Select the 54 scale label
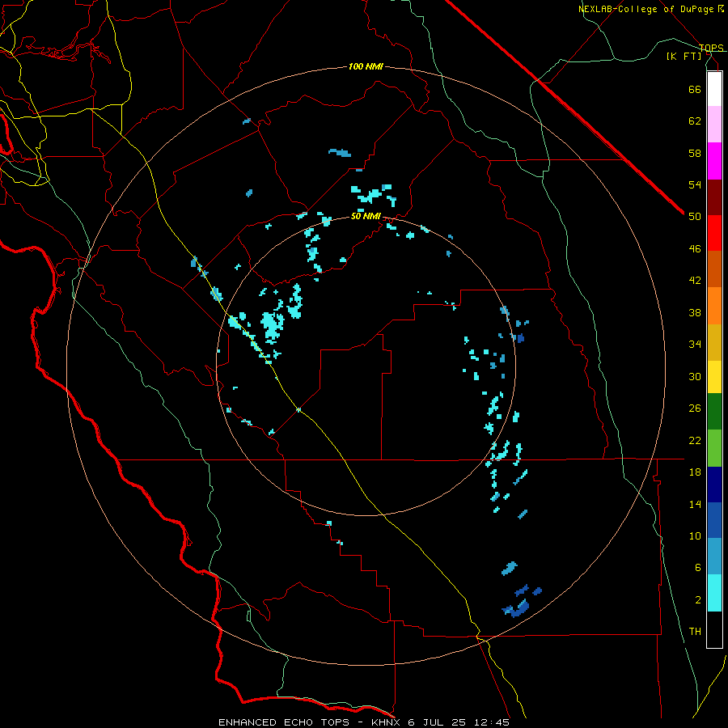The height and width of the screenshot is (728, 728). pos(695,184)
